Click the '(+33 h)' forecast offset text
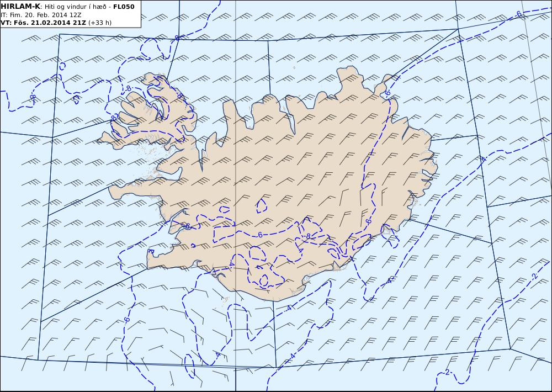 pos(99,23)
